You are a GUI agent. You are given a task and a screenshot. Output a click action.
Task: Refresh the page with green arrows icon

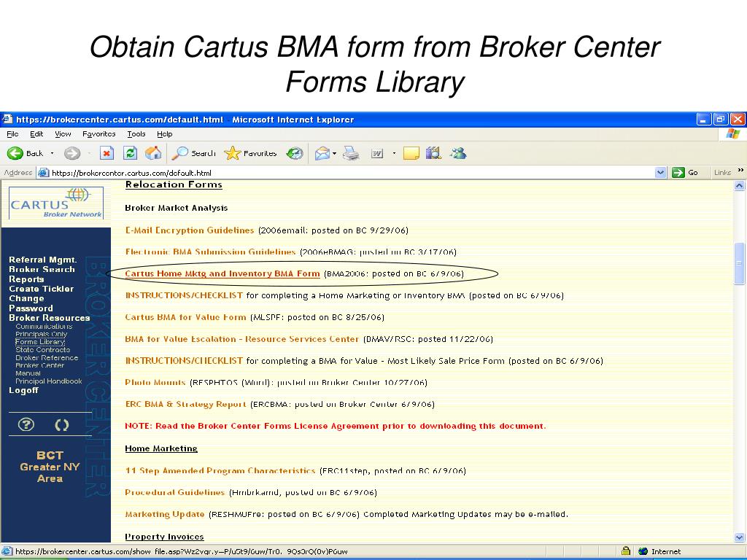pyautogui.click(x=130, y=153)
